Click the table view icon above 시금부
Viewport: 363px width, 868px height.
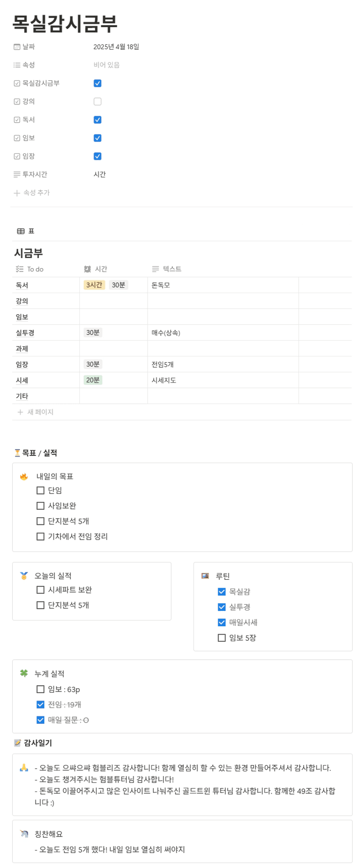21,231
